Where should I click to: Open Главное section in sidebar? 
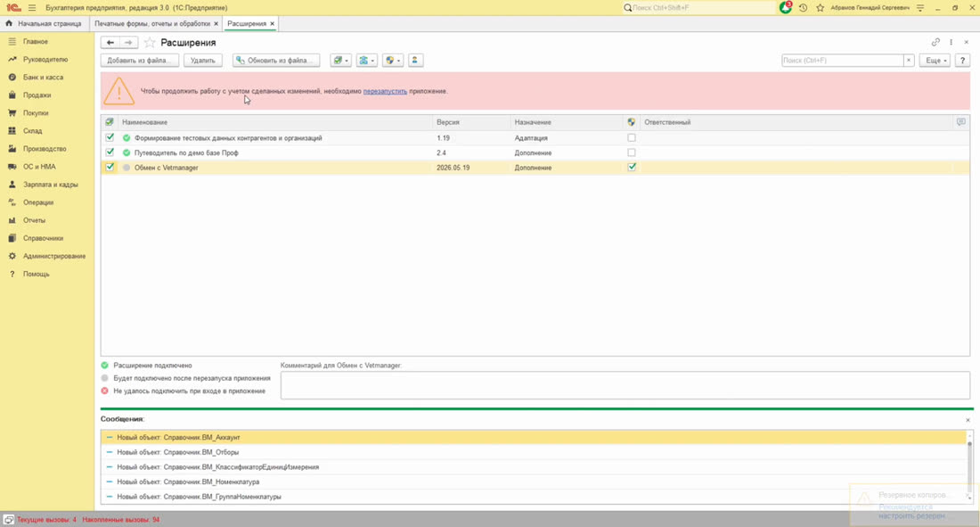[36, 41]
